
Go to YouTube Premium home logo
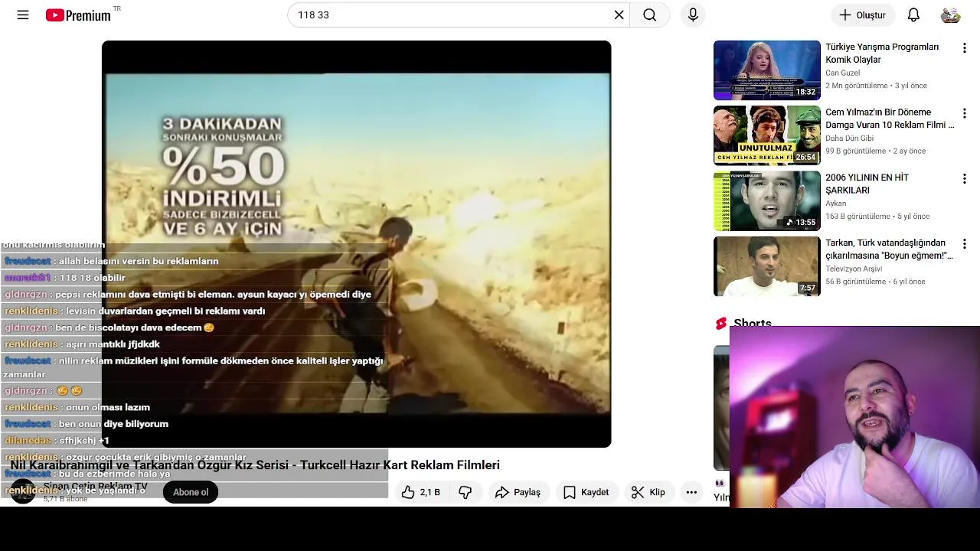click(x=78, y=15)
